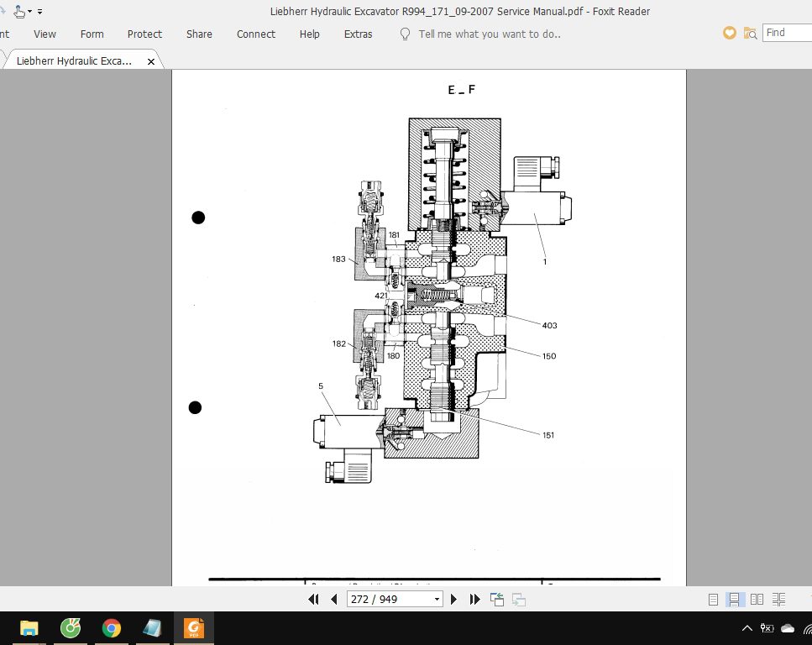Click the orange heart icon
Screen dimensions: 812x645
[730, 33]
